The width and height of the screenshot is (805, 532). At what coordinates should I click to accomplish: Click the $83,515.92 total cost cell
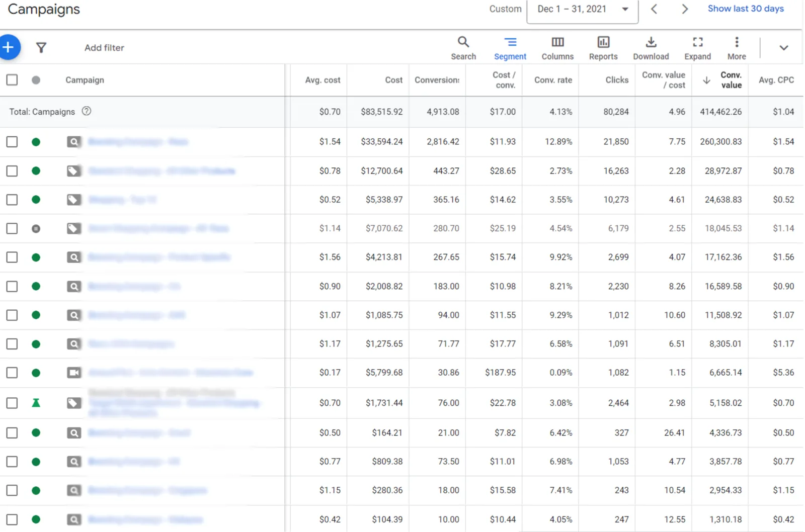tap(381, 112)
